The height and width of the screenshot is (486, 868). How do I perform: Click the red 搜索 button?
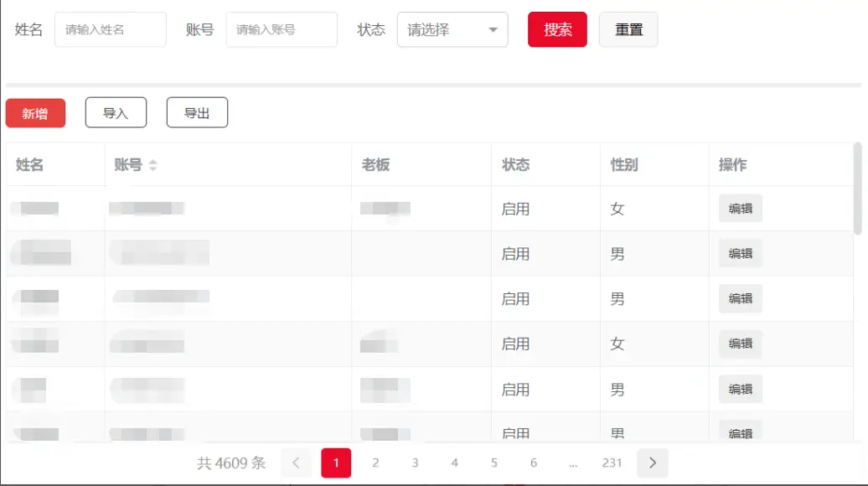point(557,30)
